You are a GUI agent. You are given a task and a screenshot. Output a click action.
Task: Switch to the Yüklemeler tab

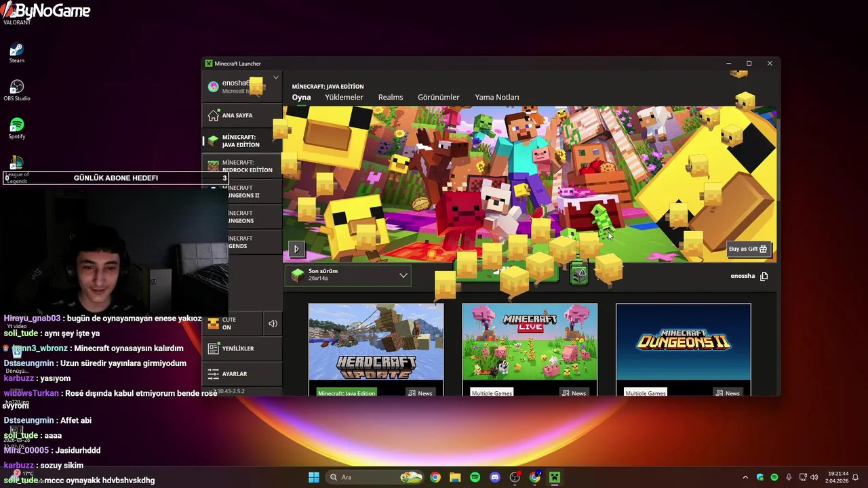tap(344, 98)
